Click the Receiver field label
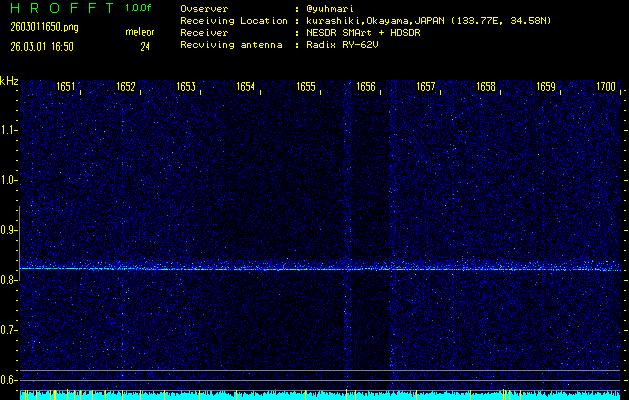This screenshot has width=629, height=400. [x=204, y=32]
